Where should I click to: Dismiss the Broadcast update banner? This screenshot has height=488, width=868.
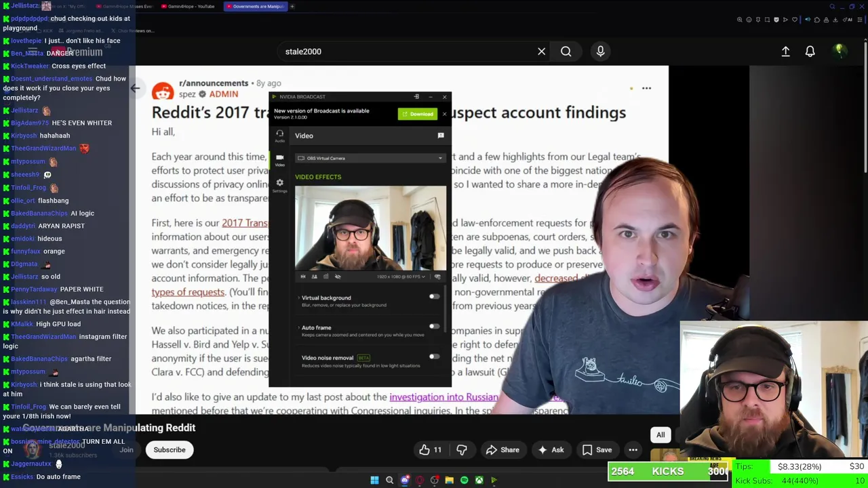click(x=445, y=114)
